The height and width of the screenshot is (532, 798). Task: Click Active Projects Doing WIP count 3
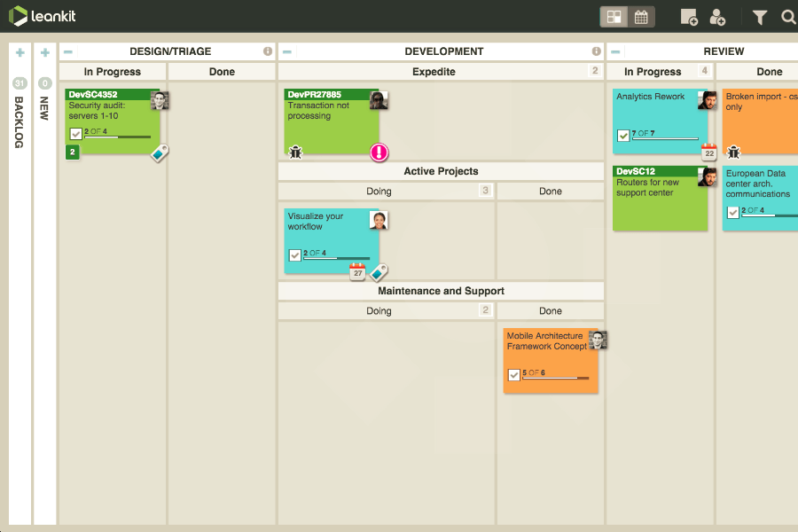point(486,191)
